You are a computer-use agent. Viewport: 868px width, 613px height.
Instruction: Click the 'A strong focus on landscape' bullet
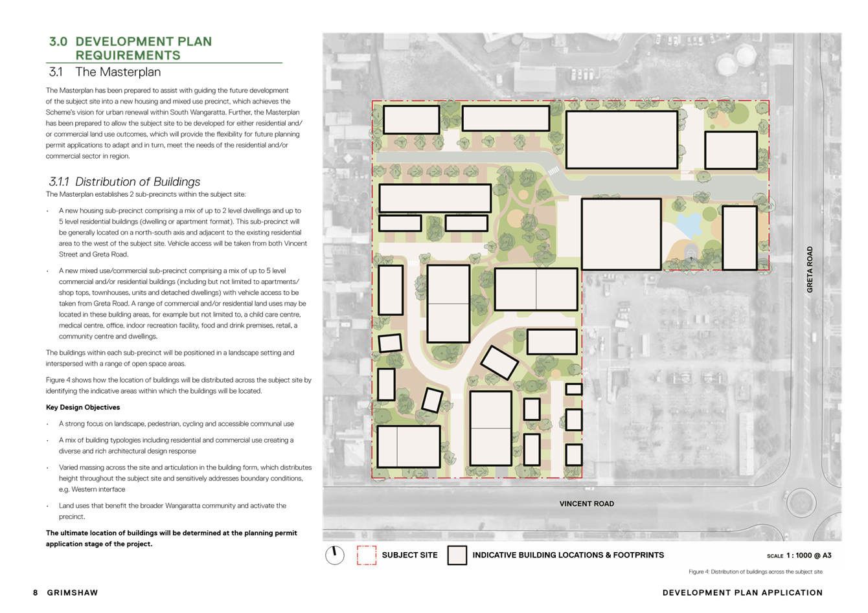[x=176, y=424]
